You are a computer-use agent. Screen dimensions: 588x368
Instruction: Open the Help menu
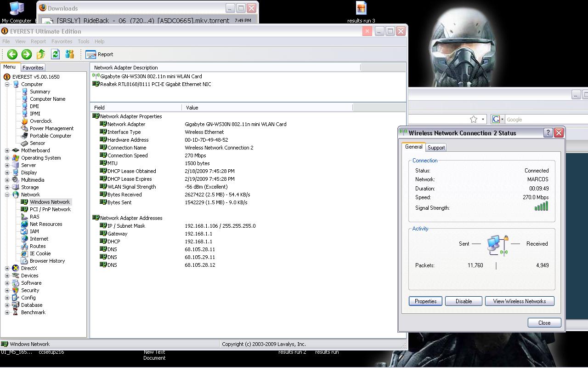[99, 41]
